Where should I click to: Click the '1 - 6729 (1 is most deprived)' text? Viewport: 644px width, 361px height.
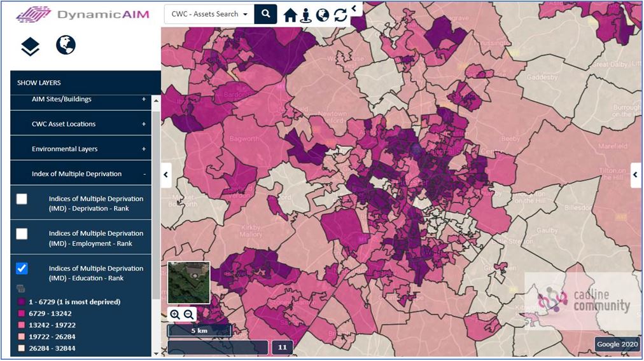click(74, 302)
